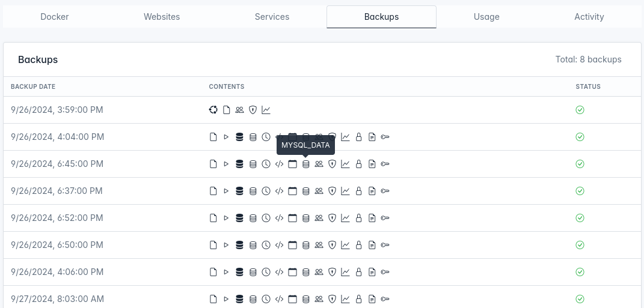The height and width of the screenshot is (308, 644).
Task: Click the chart icon in the 6:37:00 PM backup
Action: pyautogui.click(x=345, y=191)
